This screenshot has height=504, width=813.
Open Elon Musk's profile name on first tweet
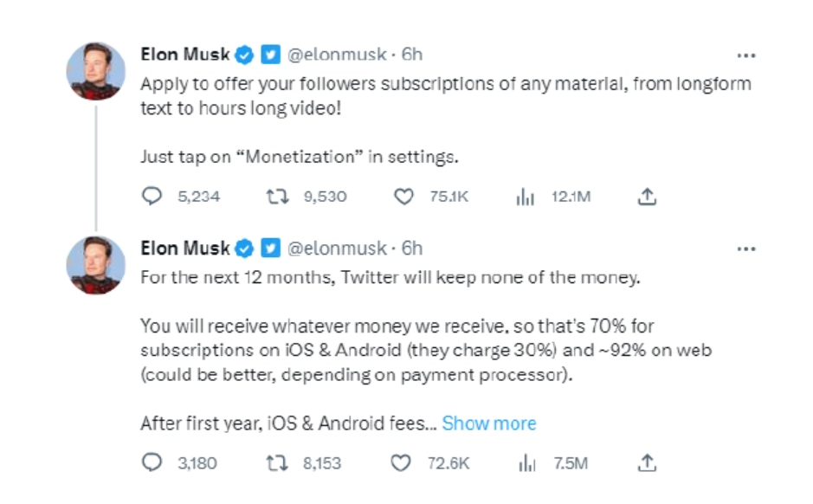[x=185, y=55]
